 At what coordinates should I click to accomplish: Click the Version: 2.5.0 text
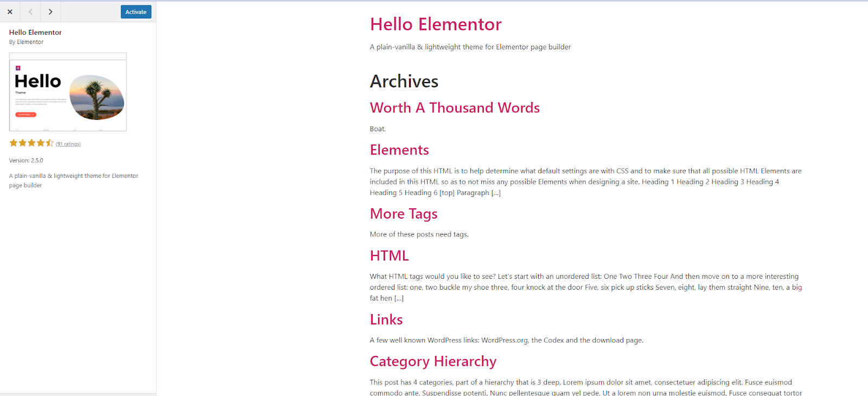(x=26, y=161)
